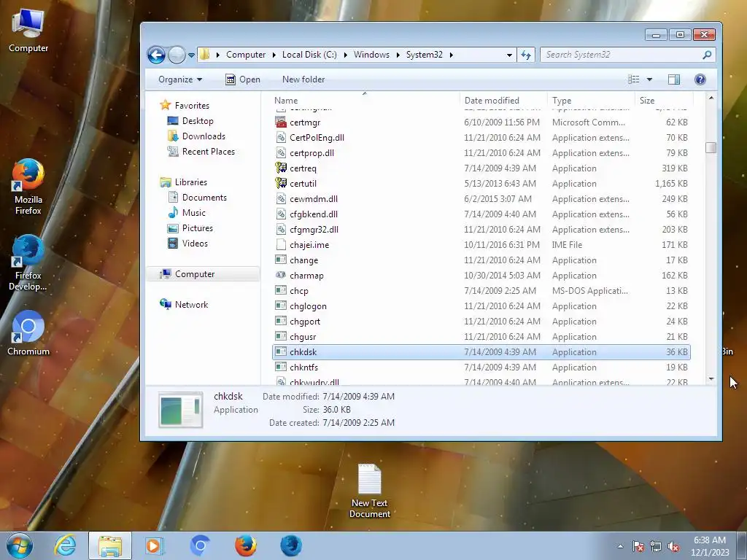This screenshot has width=747, height=560.
Task: Select cfgmgr32.dll file
Action: click(314, 230)
